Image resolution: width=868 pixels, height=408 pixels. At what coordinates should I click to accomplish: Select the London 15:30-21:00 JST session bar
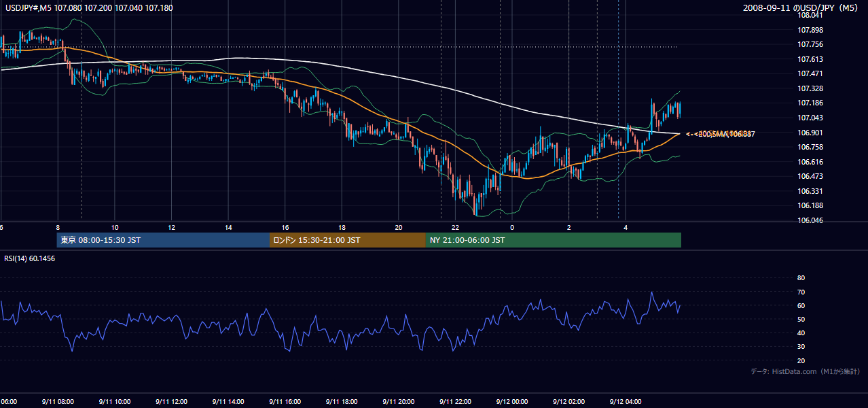[348, 240]
